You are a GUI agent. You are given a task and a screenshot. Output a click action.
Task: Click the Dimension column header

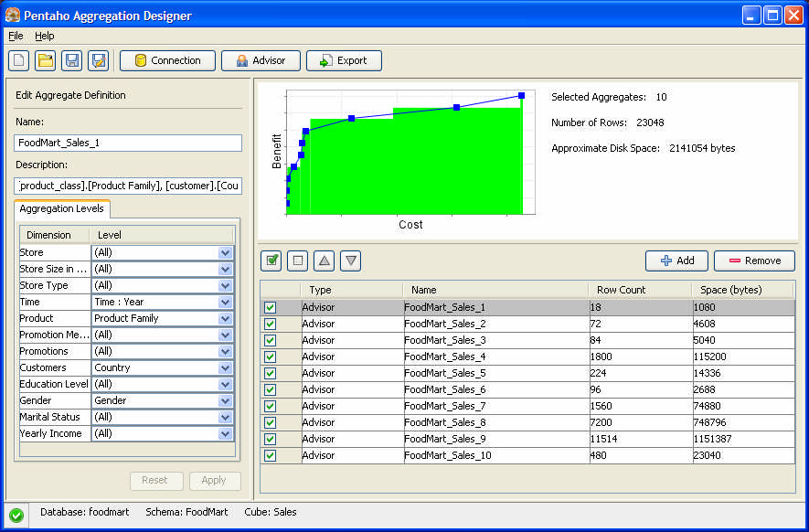click(55, 235)
